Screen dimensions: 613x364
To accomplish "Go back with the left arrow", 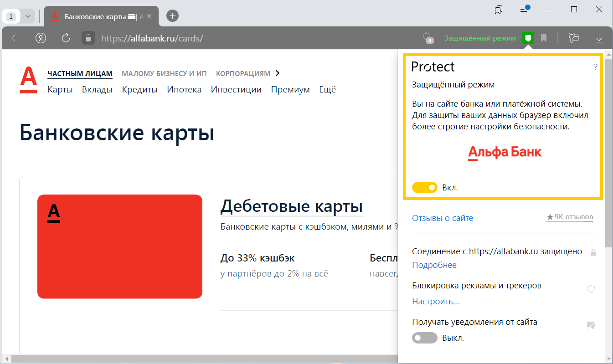I will 15,38.
